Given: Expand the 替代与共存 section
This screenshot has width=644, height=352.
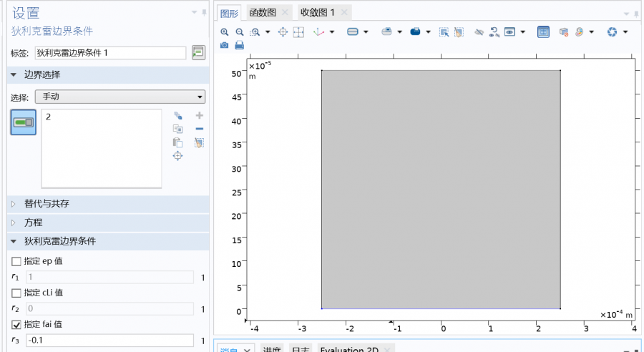Looking at the screenshot, I should (47, 204).
